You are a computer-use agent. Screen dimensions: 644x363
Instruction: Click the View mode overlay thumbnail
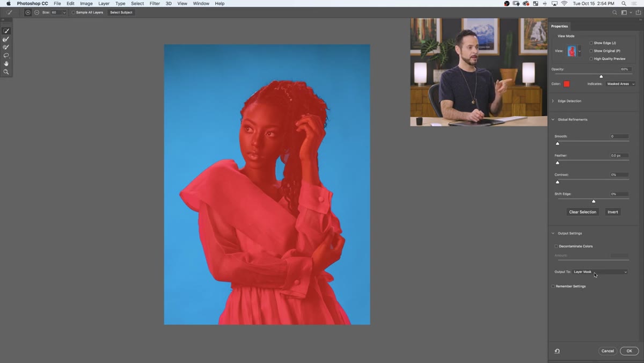tap(572, 52)
